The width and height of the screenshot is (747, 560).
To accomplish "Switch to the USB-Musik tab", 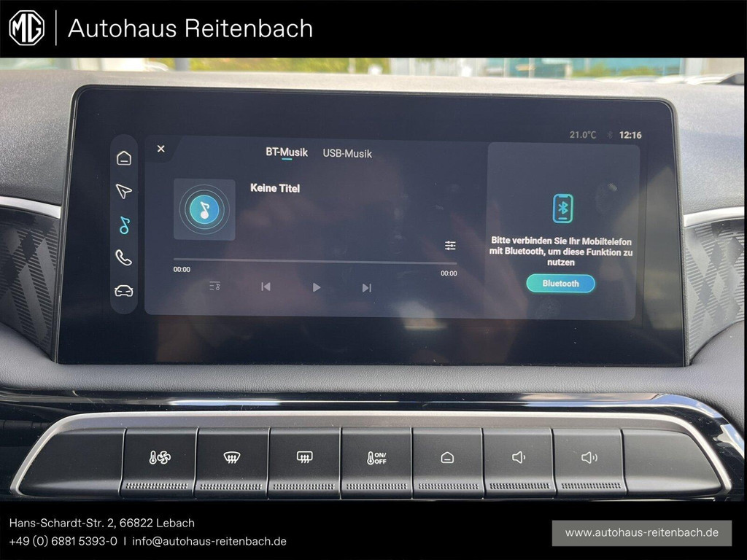I will (347, 153).
